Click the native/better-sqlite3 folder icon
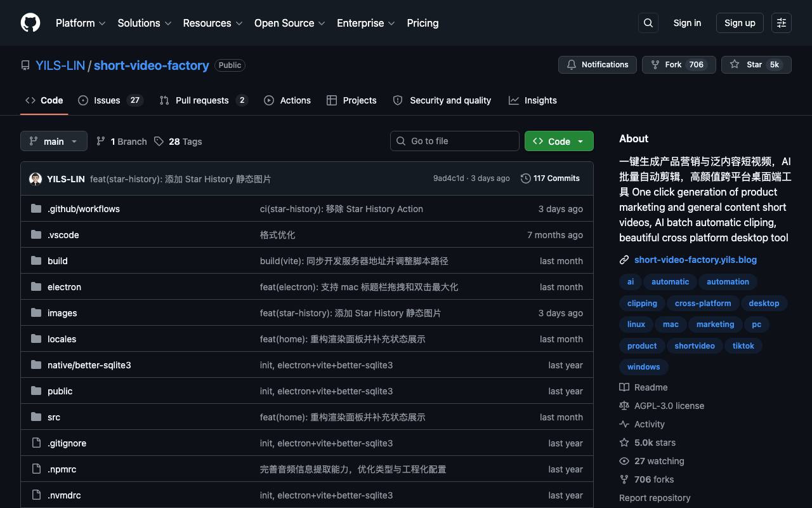812x508 pixels. tap(36, 364)
